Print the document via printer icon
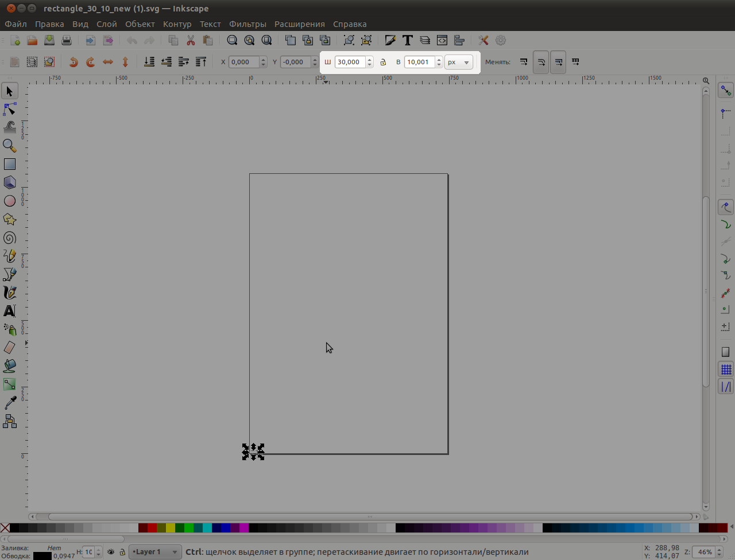 [x=67, y=40]
